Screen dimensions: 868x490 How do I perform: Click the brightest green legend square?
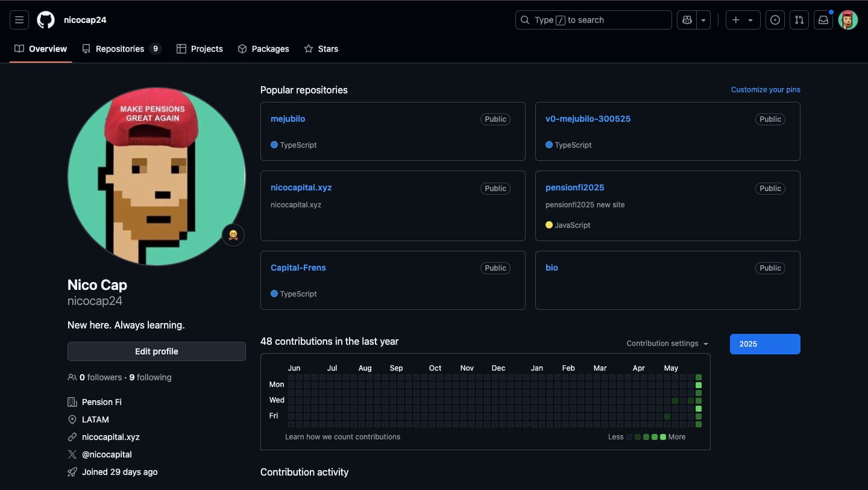663,437
